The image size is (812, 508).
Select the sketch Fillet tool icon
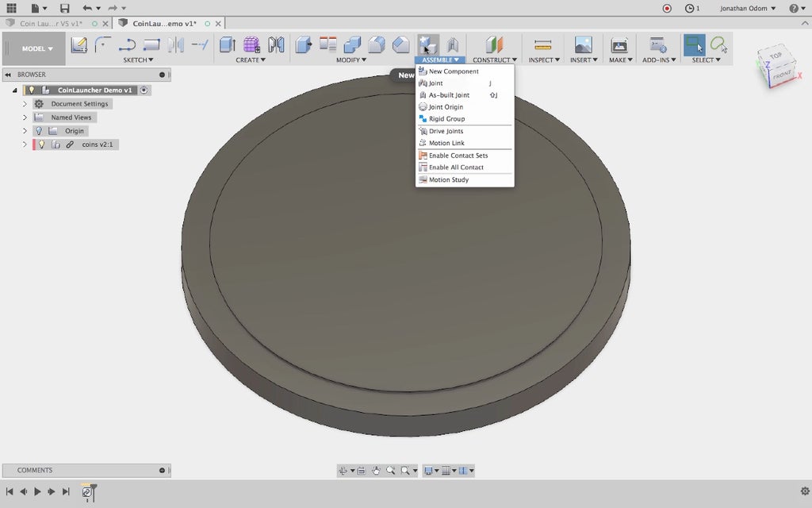click(102, 44)
